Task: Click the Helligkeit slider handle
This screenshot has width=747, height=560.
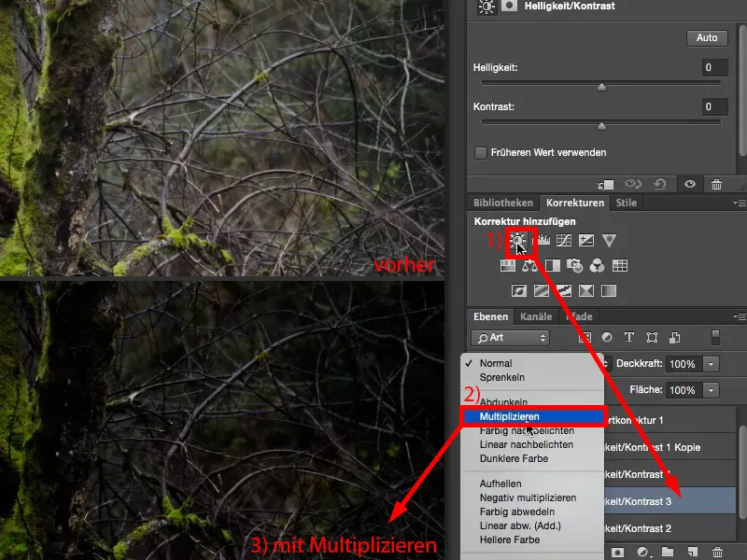Action: point(601,87)
